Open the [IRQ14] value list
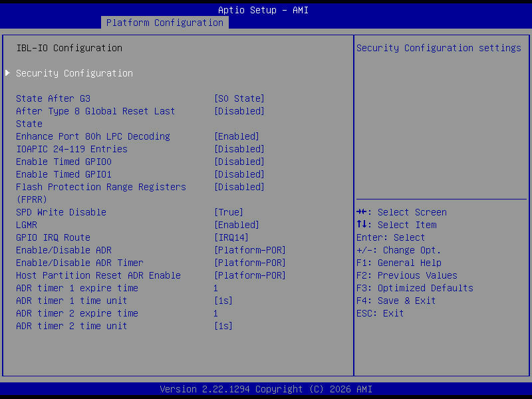The width and height of the screenshot is (532, 399). click(231, 237)
